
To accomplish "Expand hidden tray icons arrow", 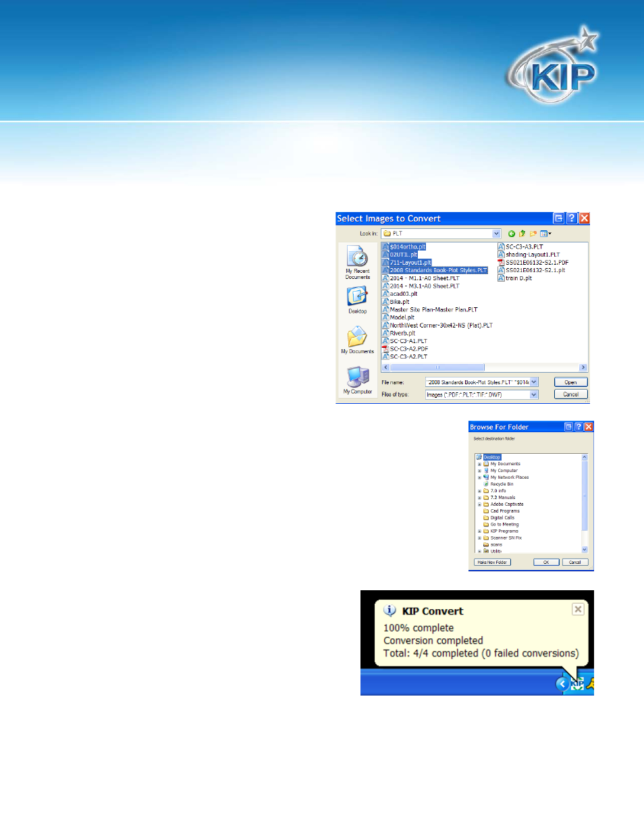I will coord(562,684).
